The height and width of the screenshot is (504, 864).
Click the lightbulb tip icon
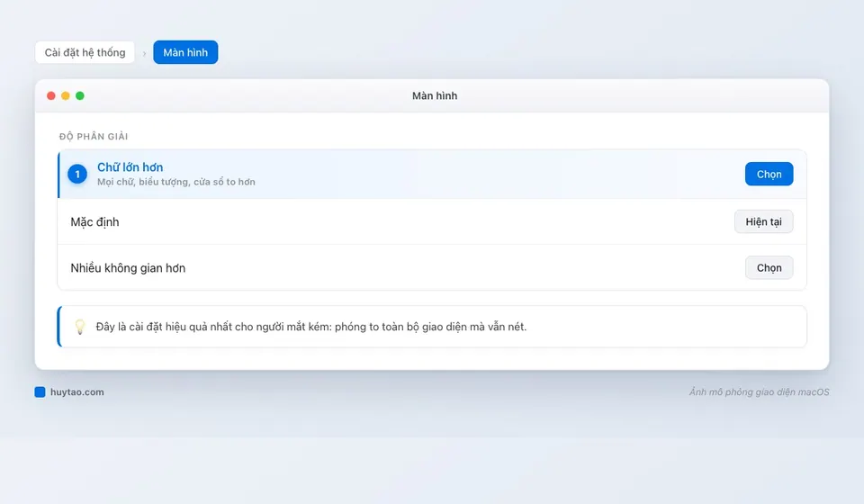[x=80, y=327]
